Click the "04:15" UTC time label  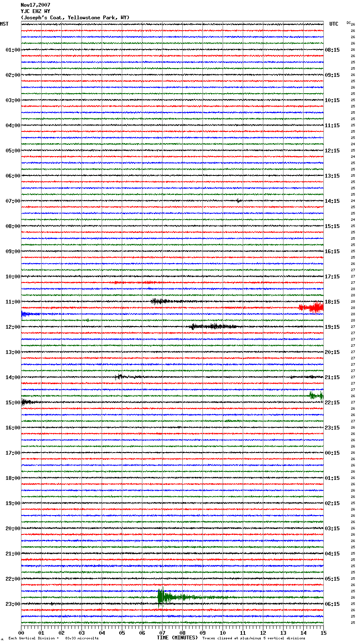pos(332,554)
